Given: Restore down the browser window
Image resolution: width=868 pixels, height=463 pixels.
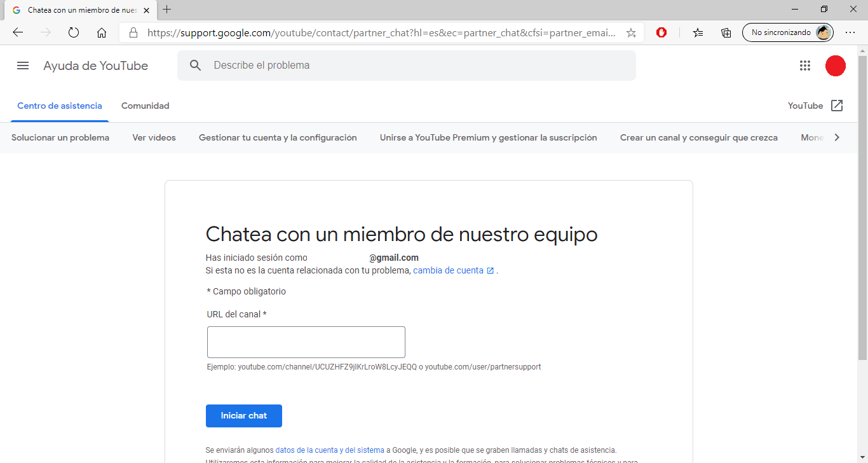Looking at the screenshot, I should [824, 10].
